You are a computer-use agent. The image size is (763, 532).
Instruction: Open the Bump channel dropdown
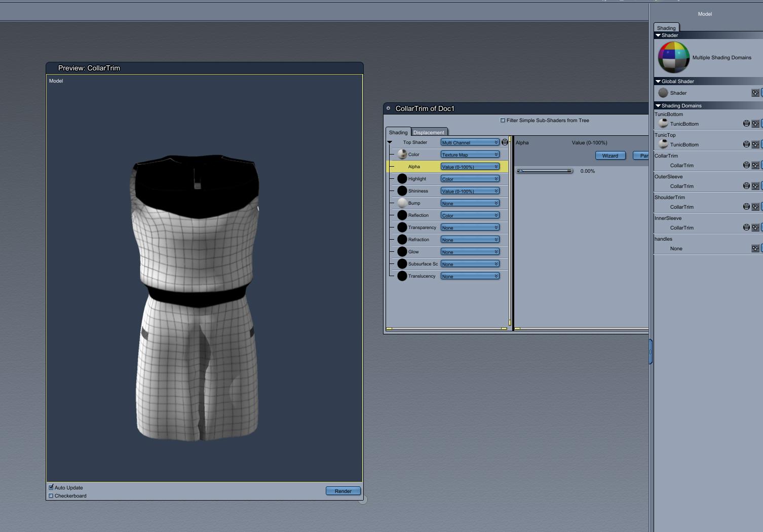coord(470,203)
